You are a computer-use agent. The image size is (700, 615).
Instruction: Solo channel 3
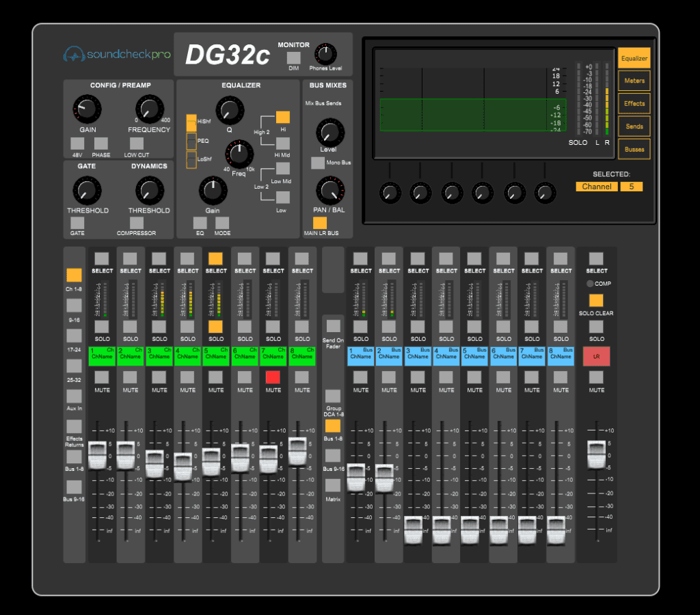pyautogui.click(x=159, y=327)
